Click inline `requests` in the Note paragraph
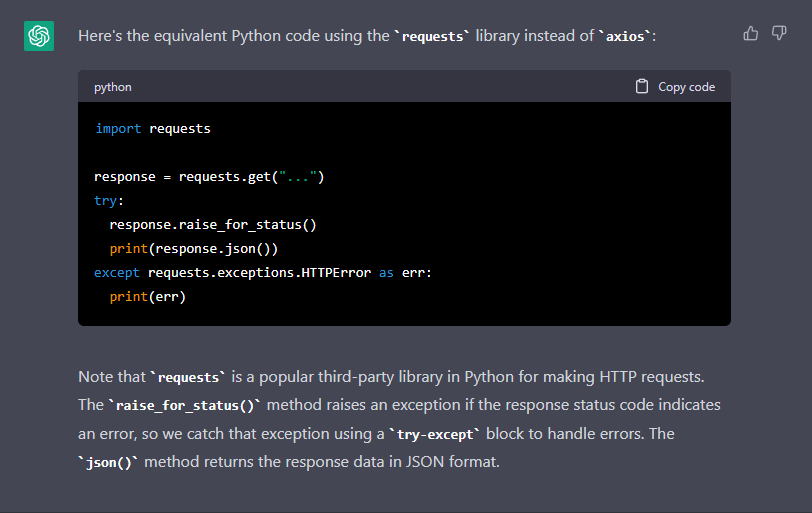 click(187, 377)
